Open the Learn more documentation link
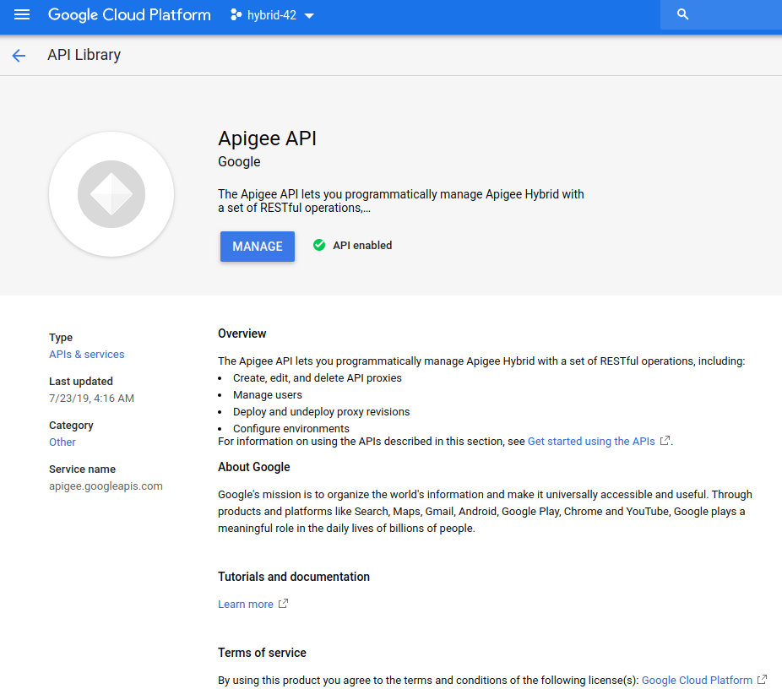782x700 pixels. tap(245, 605)
